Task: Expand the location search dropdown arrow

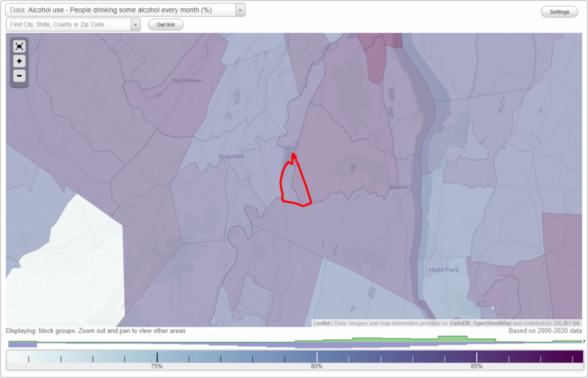Action: point(135,25)
